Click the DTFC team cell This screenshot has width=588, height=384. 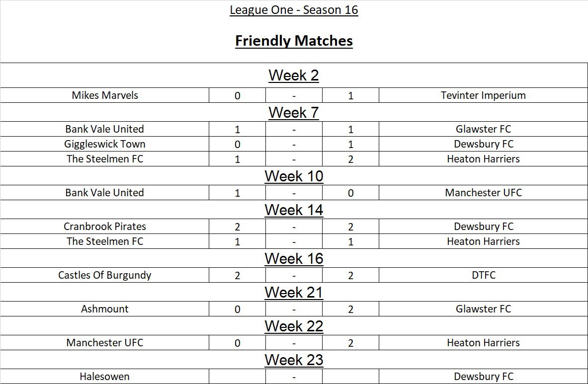click(483, 275)
